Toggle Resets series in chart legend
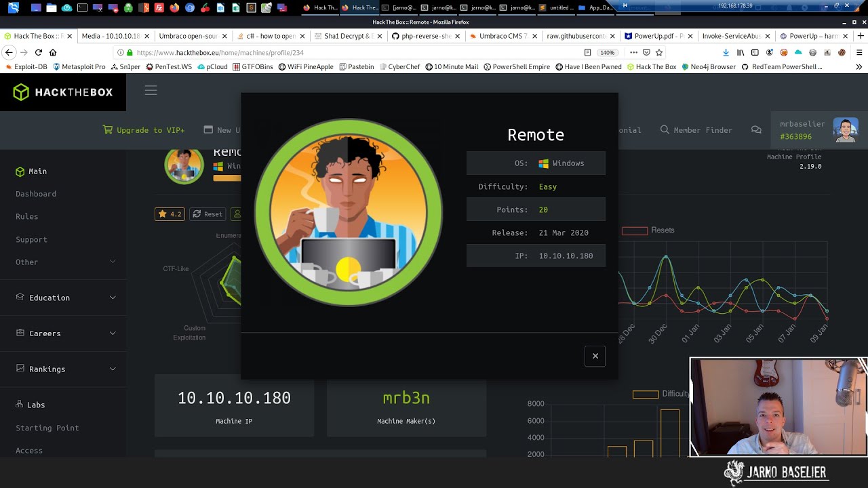Image resolution: width=868 pixels, height=488 pixels. point(648,230)
